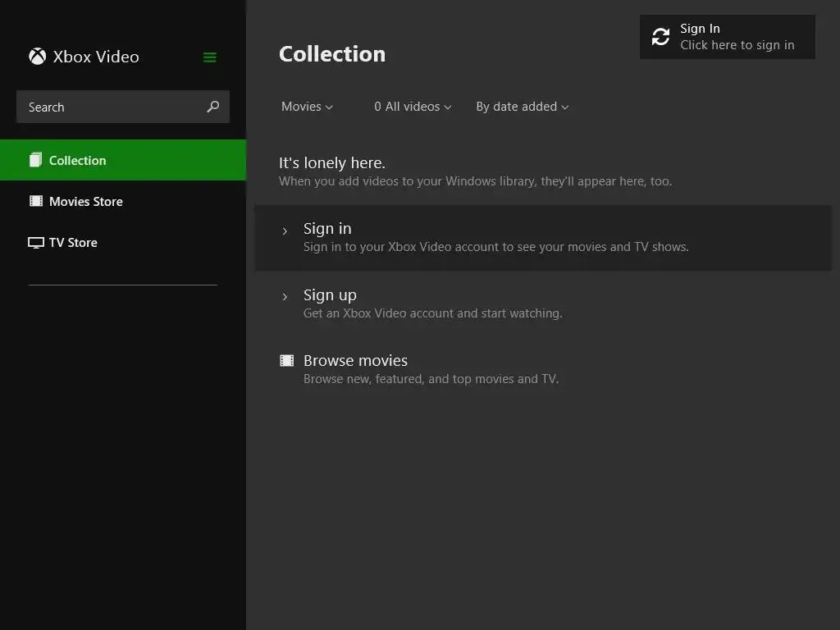Click the Movies Store film icon
This screenshot has height=630, width=840.
pos(36,201)
